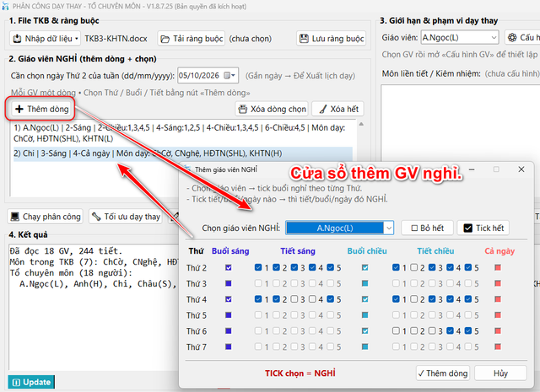540x392 pixels.
Task: Click the + Thêm dòng button
Action: [42, 109]
